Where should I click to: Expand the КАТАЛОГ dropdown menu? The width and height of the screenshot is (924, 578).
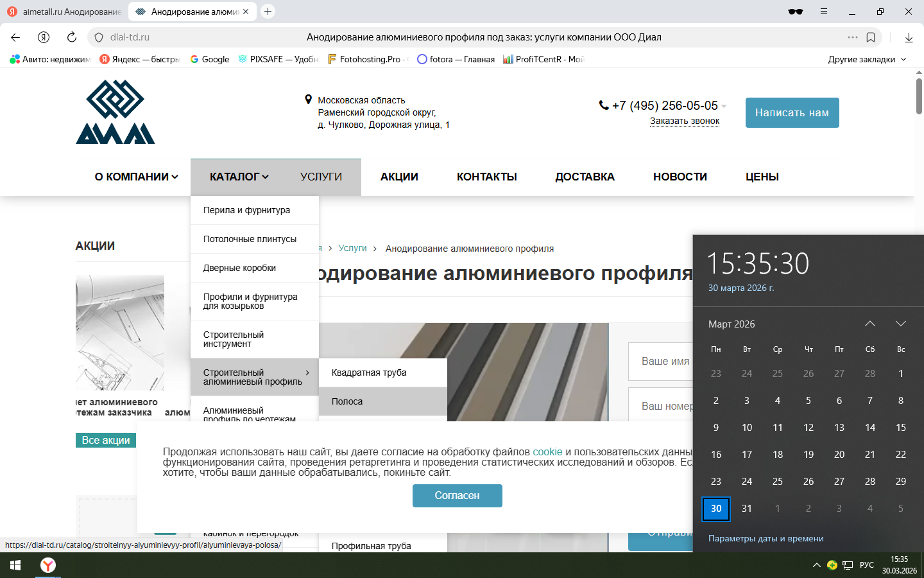pyautogui.click(x=239, y=177)
